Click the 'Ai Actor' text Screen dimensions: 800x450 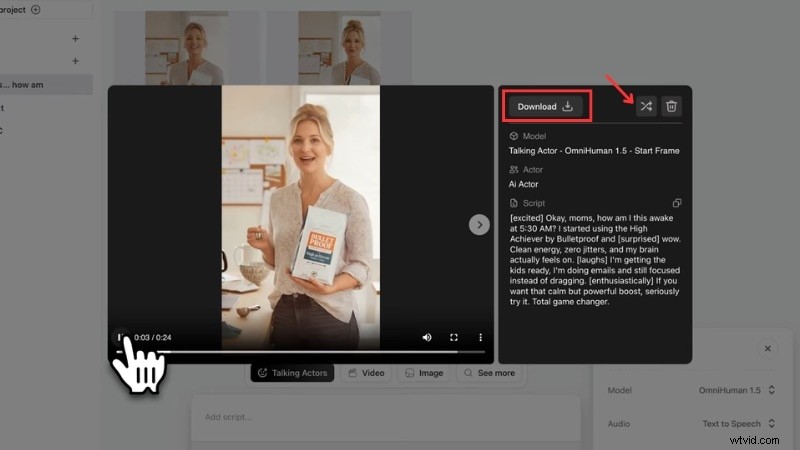pos(523,184)
